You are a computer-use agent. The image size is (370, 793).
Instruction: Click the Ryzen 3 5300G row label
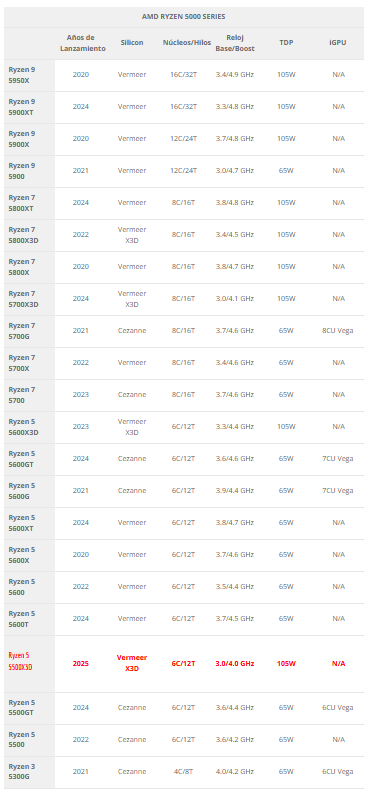[x=22, y=771]
